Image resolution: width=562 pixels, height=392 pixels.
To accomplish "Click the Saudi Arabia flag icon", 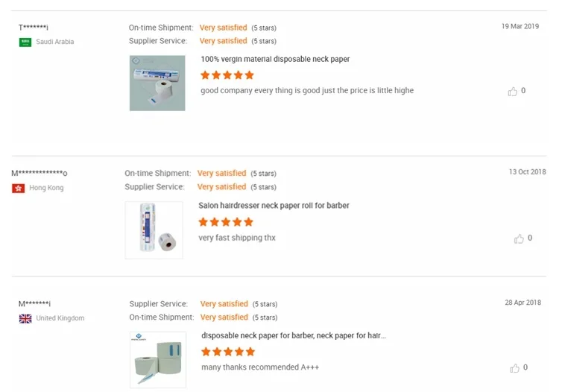I will coord(25,42).
